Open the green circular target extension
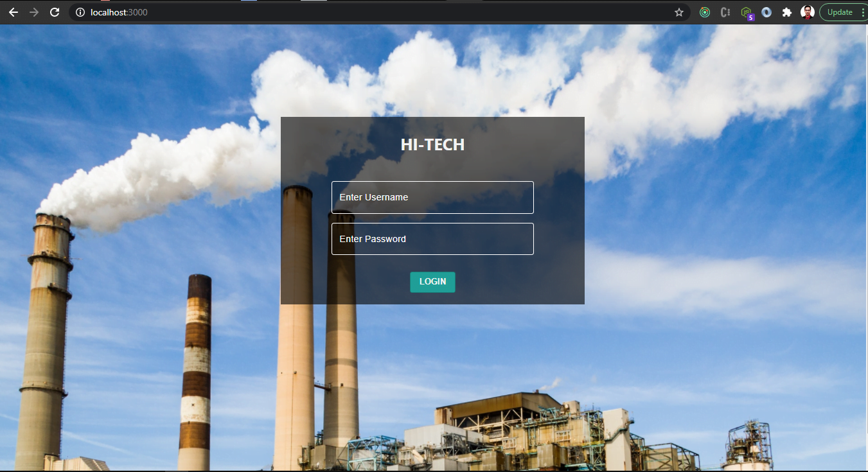This screenshot has width=868, height=472. (705, 12)
